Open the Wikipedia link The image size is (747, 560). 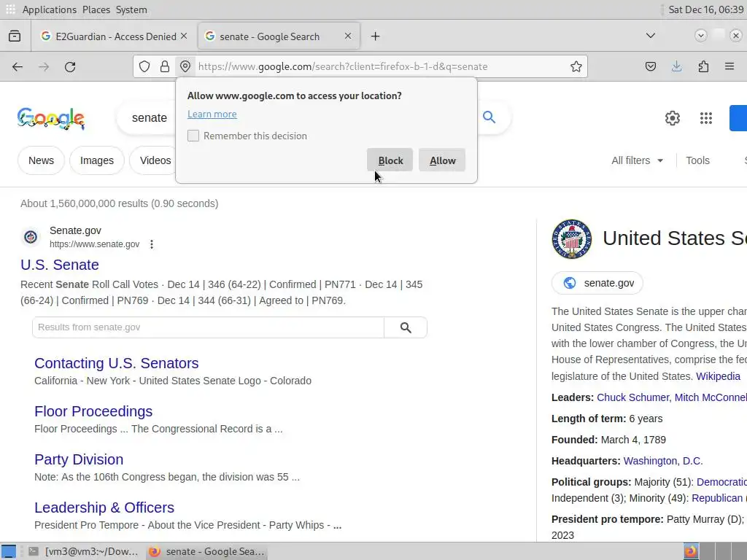(718, 376)
